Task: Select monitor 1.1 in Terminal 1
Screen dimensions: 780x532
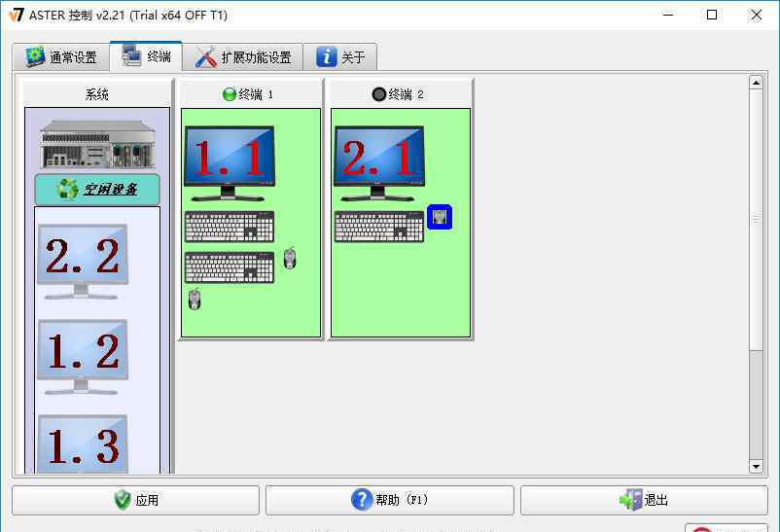Action: (230, 163)
